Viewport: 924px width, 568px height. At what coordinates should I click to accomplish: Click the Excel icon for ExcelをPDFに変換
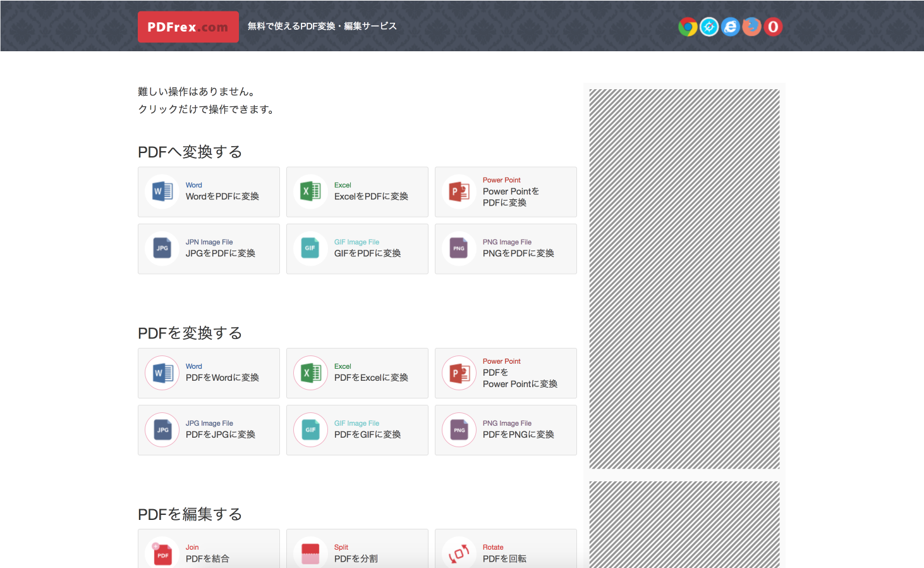click(310, 192)
